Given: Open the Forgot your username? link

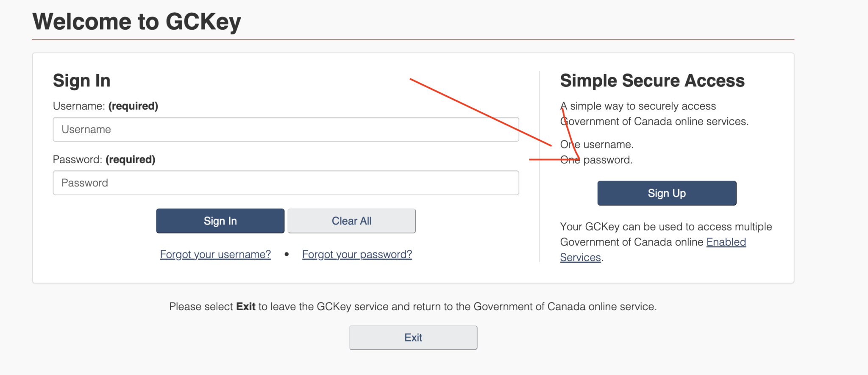Looking at the screenshot, I should 215,254.
